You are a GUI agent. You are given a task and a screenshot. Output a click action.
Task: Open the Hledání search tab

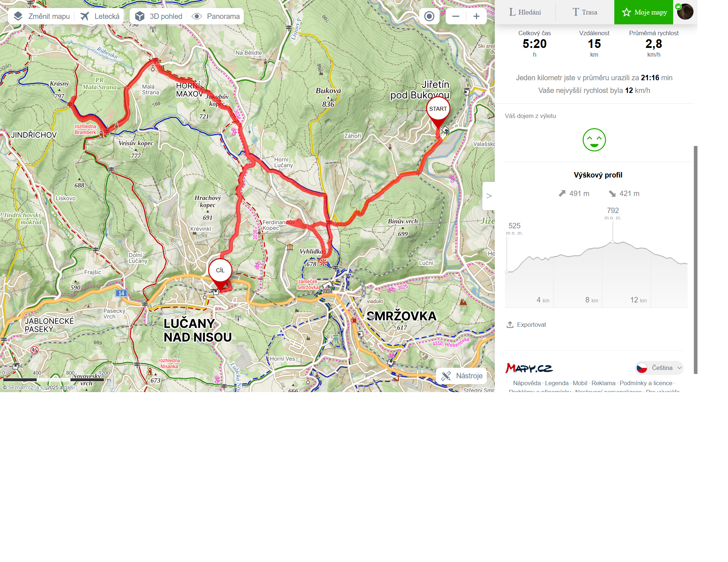[525, 12]
